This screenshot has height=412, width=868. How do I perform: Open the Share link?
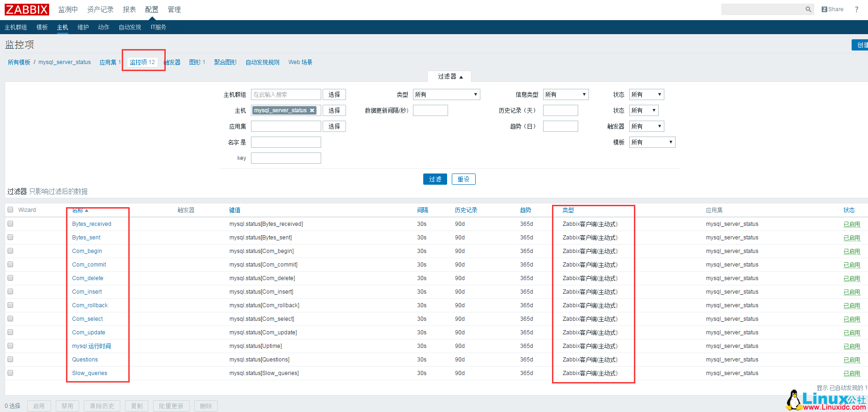pyautogui.click(x=832, y=9)
